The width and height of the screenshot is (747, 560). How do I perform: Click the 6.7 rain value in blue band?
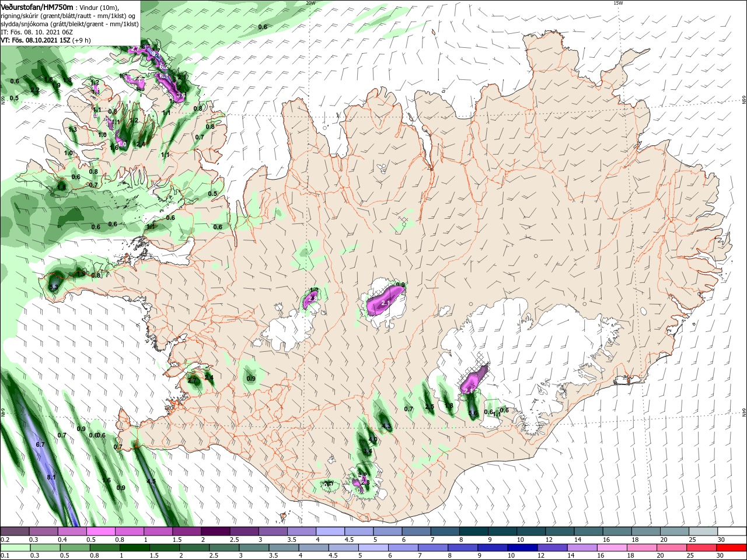coord(40,444)
